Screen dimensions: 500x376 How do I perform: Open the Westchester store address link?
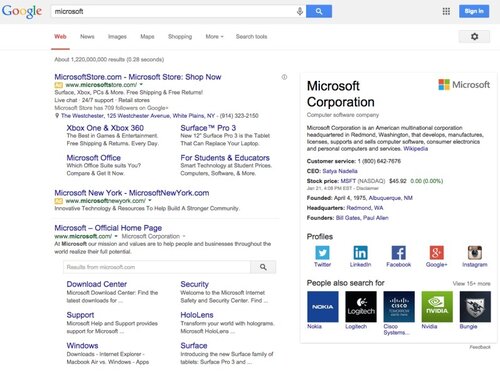(x=138, y=116)
